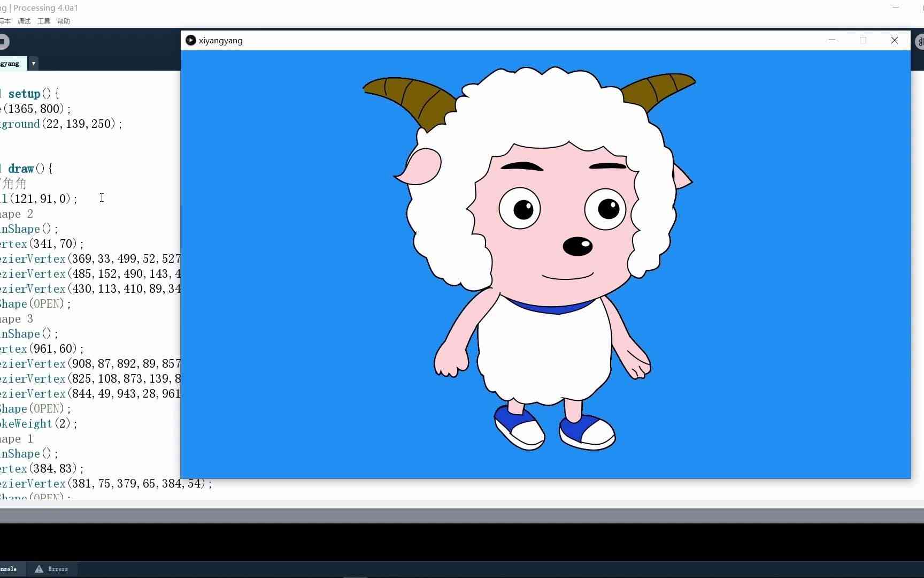Switch to the Console tab
This screenshot has width=924, height=578.
pos(10,569)
